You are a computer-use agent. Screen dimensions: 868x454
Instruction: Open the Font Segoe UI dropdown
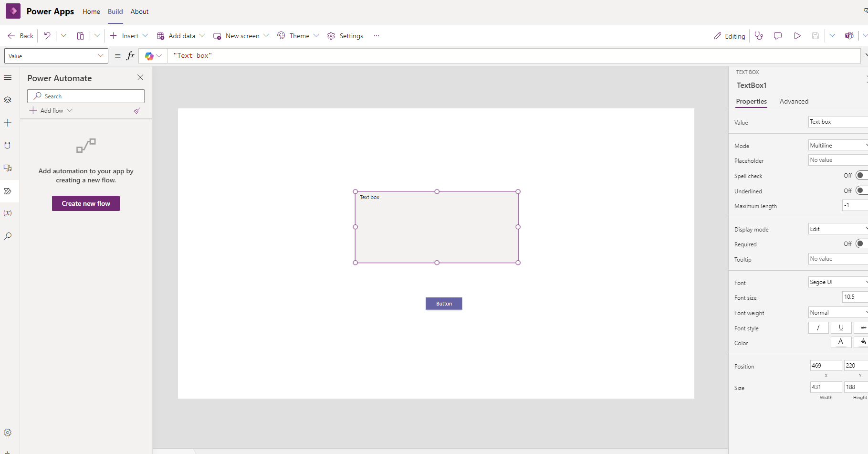(x=838, y=282)
